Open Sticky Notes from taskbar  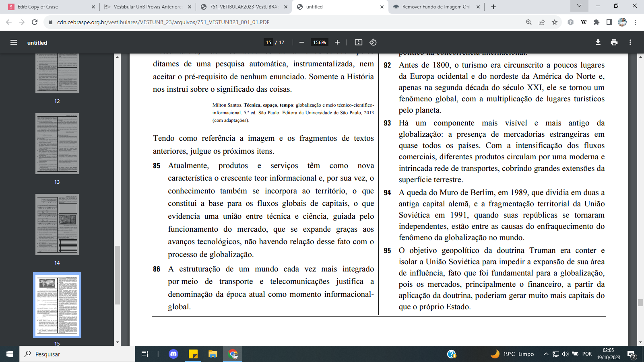pos(193,354)
